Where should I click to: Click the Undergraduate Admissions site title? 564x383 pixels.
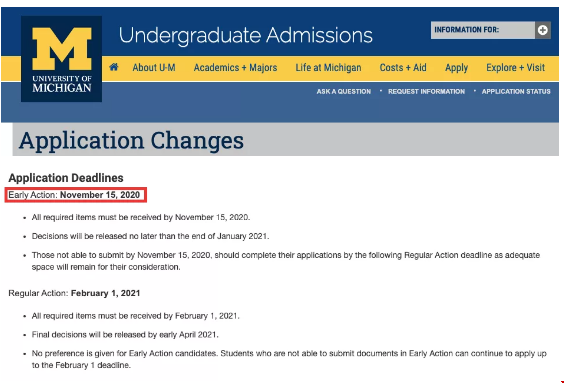tap(246, 35)
